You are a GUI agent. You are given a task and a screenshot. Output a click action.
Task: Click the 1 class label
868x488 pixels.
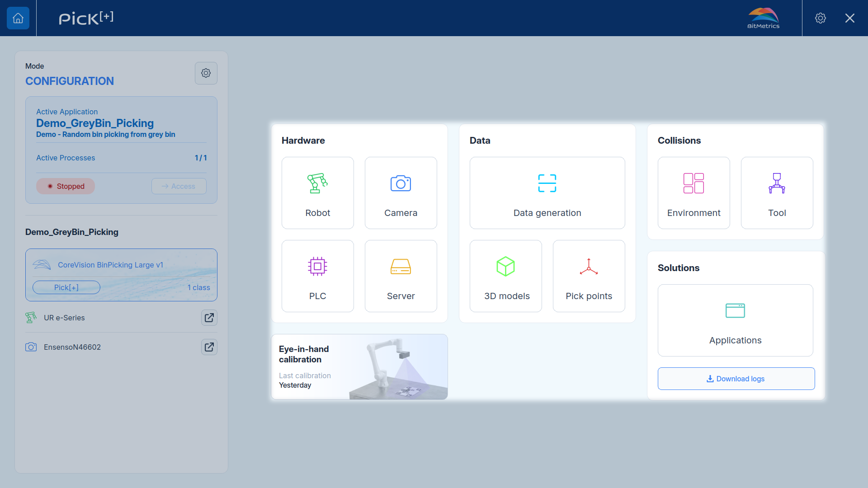pos(199,287)
